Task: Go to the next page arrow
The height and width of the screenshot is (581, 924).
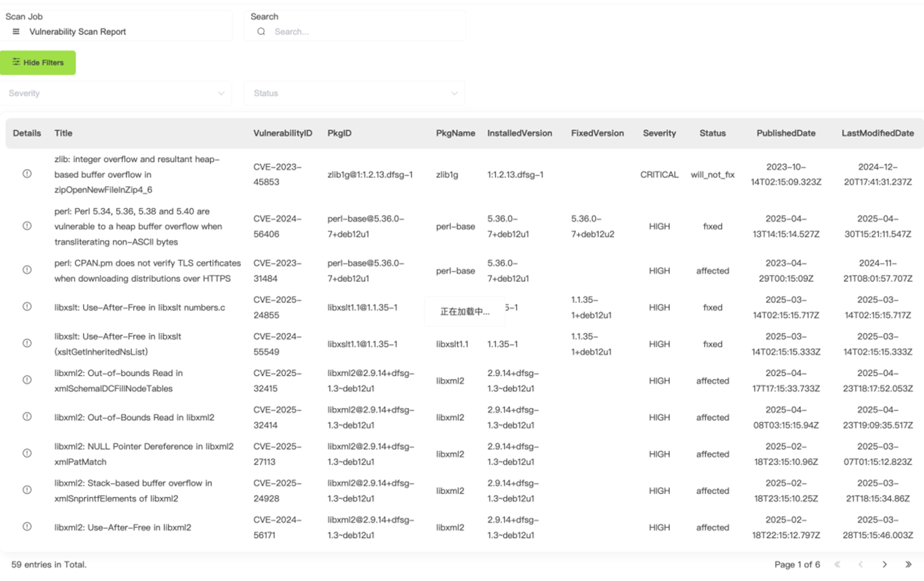Action: 885,565
